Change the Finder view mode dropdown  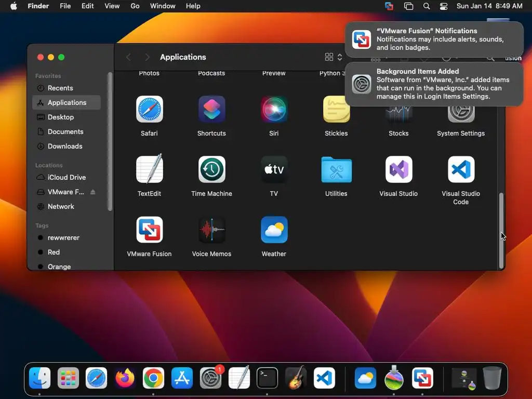point(334,57)
